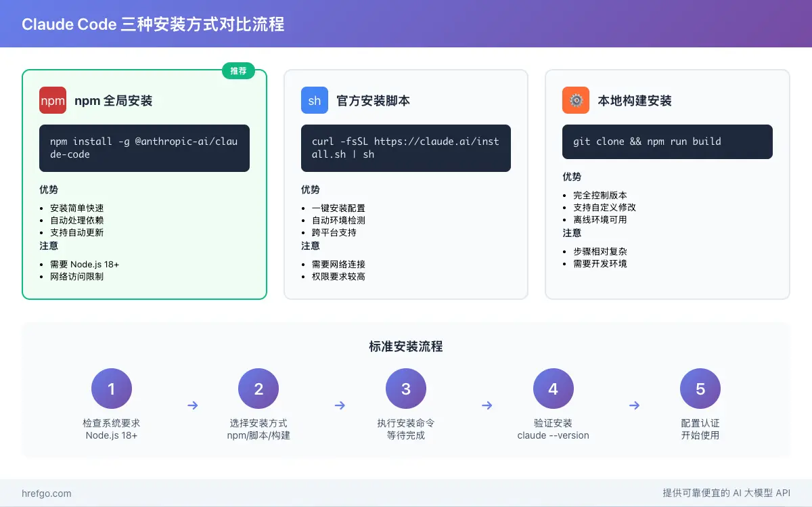This screenshot has height=507, width=812.
Task: Click 权限要求较高 bullet
Action: click(338, 277)
